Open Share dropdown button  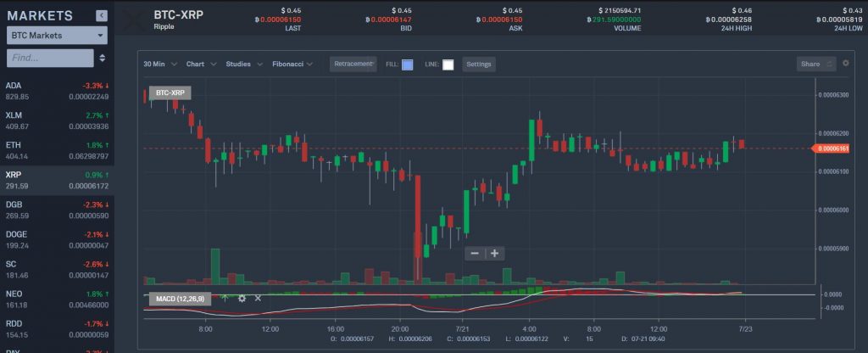pyautogui.click(x=816, y=64)
